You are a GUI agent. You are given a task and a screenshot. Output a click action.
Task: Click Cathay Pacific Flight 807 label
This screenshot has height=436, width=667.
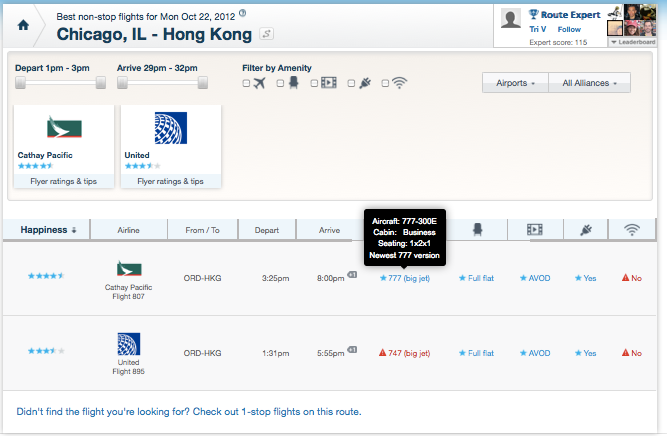click(x=128, y=292)
